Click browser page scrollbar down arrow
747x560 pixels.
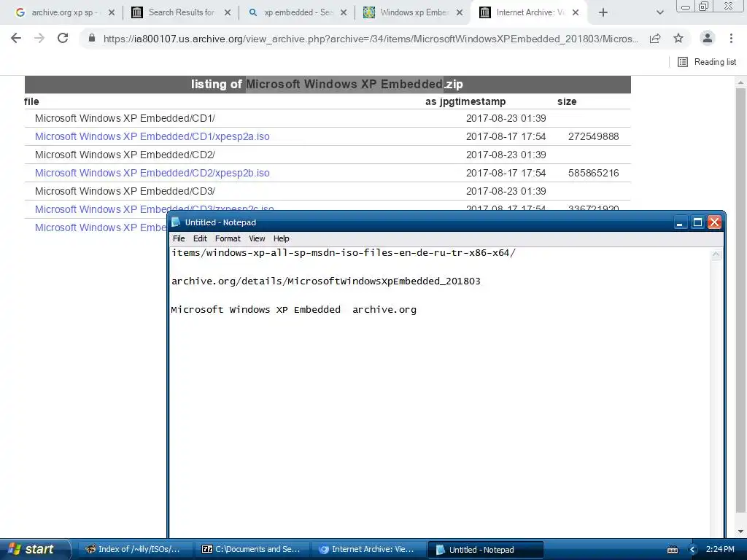(740, 532)
